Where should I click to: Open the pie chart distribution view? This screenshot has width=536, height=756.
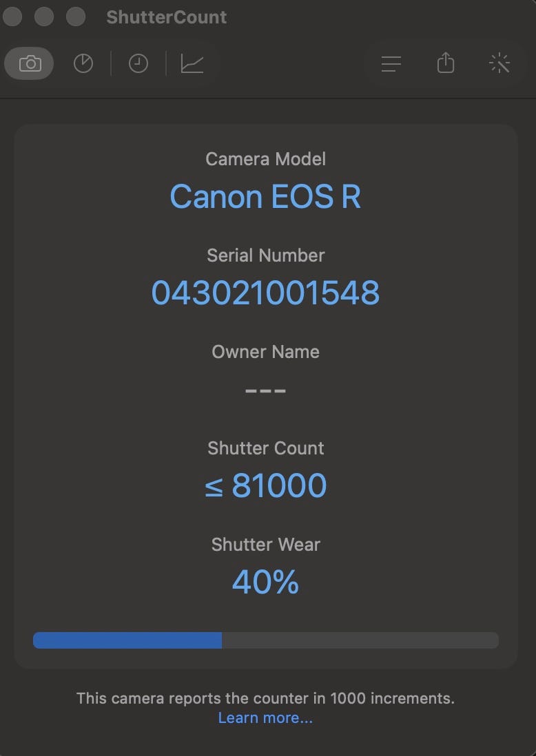pos(83,64)
